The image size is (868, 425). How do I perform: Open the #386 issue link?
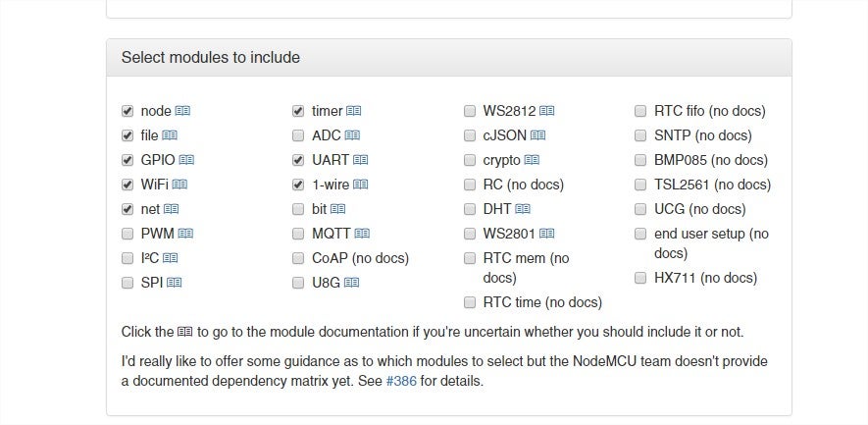click(x=401, y=381)
